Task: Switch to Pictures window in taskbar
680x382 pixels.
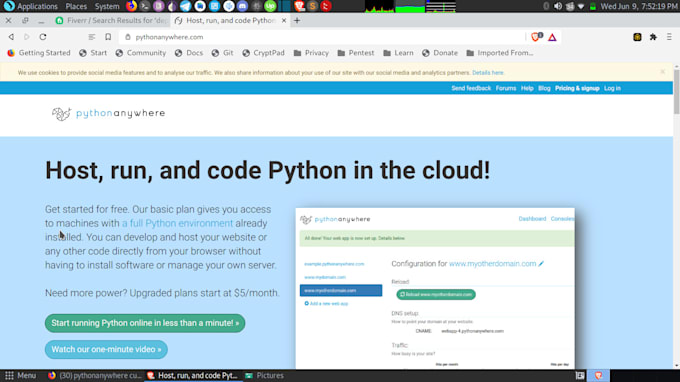Action: (264, 375)
